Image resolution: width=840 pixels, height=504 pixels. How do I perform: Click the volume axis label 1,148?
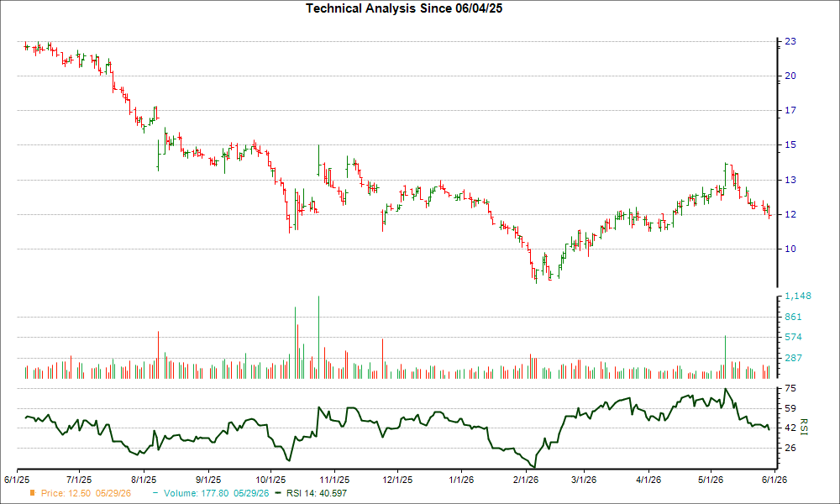pyautogui.click(x=798, y=297)
